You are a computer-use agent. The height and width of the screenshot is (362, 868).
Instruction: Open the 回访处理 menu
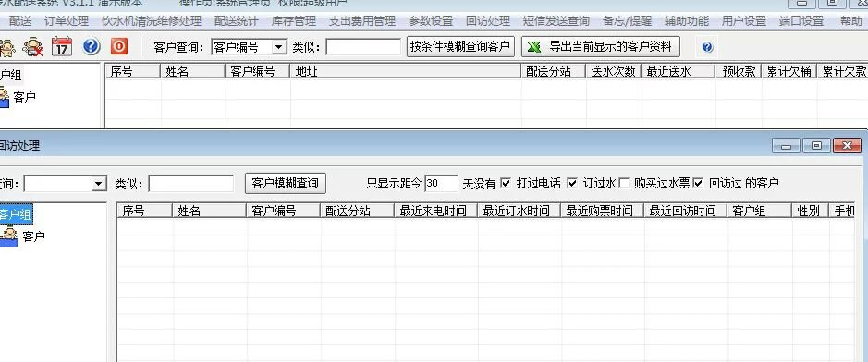[488, 21]
